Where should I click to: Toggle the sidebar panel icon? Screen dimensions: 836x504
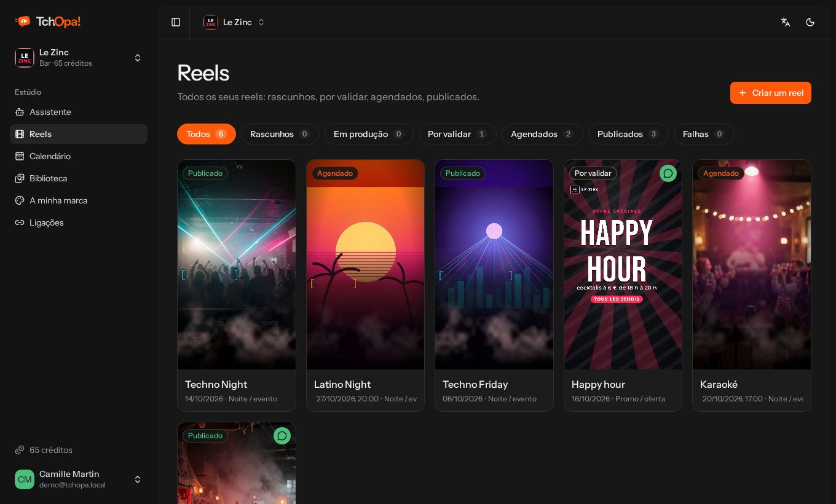click(176, 22)
